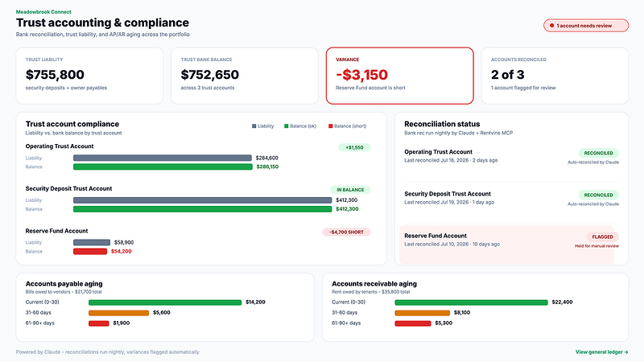
Task: Click the $54,200 red balance value
Action: (122, 251)
